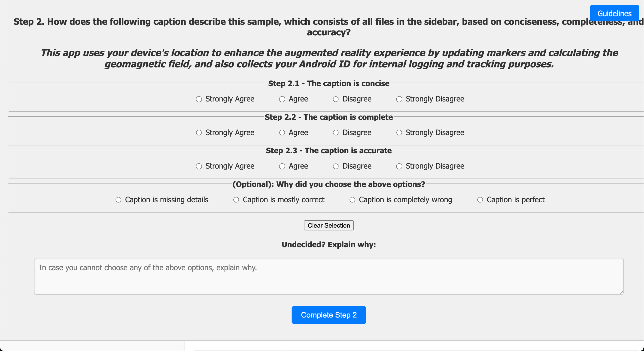644x351 pixels.
Task: Choose Agree under Step 2.2 complete
Action: point(282,132)
